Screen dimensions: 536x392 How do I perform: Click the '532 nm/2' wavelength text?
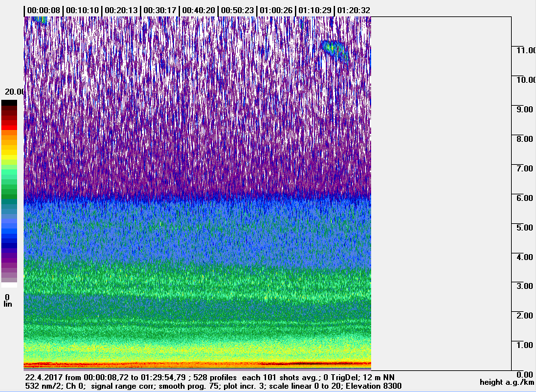[x=43, y=386]
